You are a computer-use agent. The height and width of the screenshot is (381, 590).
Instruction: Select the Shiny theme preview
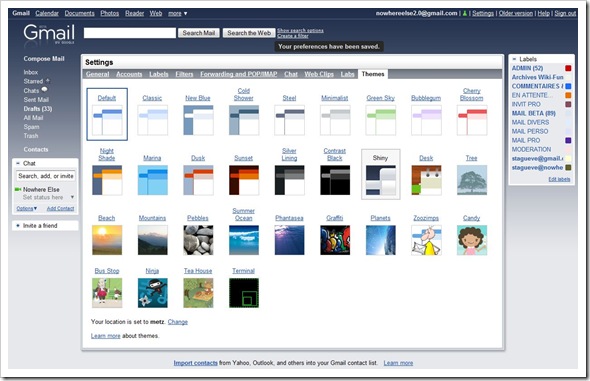tap(380, 180)
